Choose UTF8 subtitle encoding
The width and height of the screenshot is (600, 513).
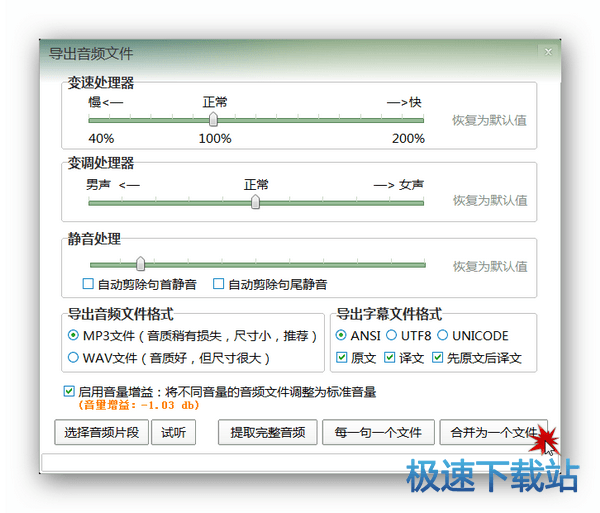pyautogui.click(x=391, y=335)
